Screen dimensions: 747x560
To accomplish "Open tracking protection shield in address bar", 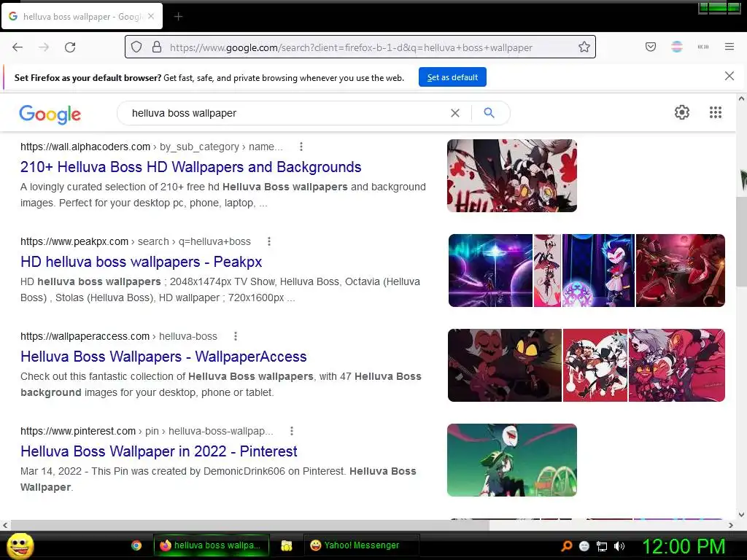I will point(136,47).
